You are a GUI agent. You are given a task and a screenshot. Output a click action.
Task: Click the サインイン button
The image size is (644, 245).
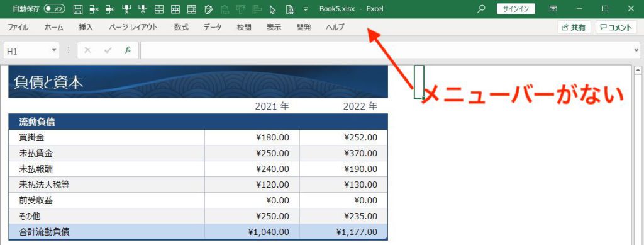[516, 9]
